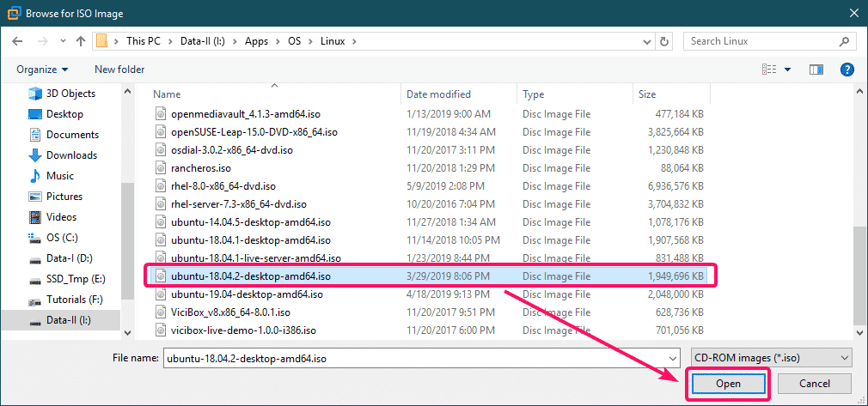Open view options dropdown arrow
868x406 pixels.
click(x=787, y=70)
